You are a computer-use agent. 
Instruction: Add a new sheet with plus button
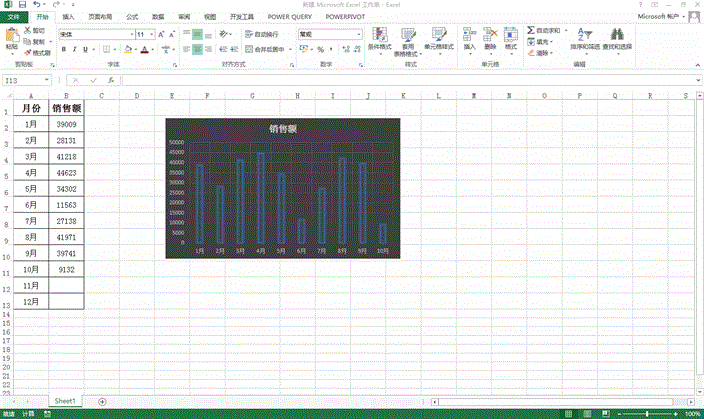click(x=102, y=401)
